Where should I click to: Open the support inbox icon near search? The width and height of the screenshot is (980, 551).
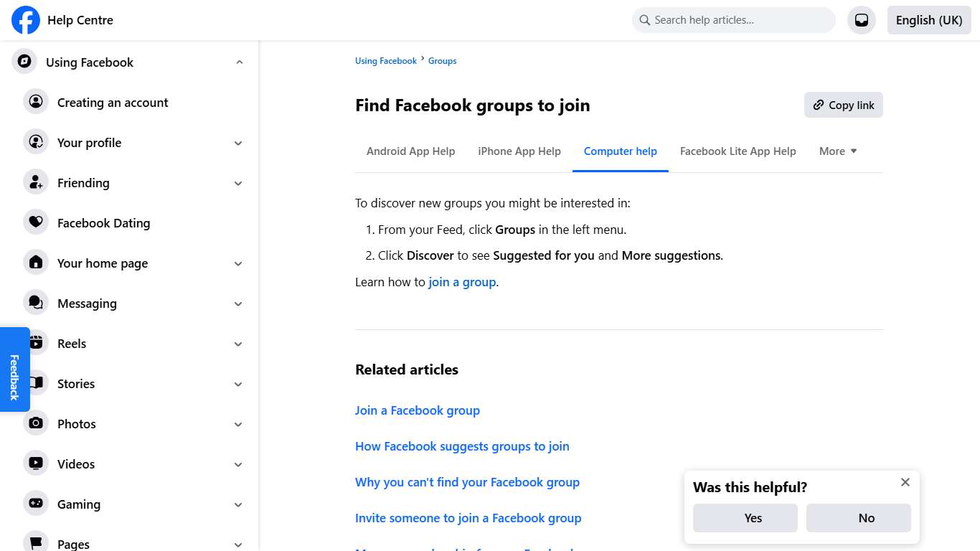point(862,19)
